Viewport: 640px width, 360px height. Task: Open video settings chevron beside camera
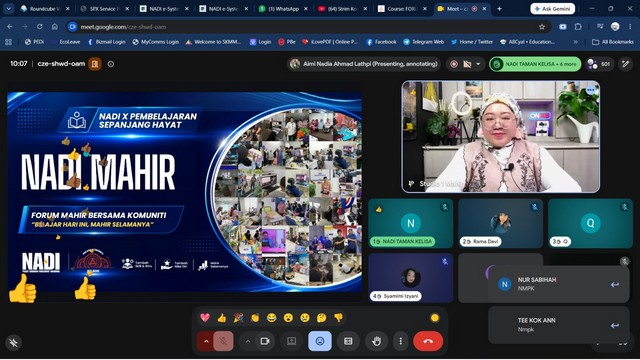click(x=248, y=341)
